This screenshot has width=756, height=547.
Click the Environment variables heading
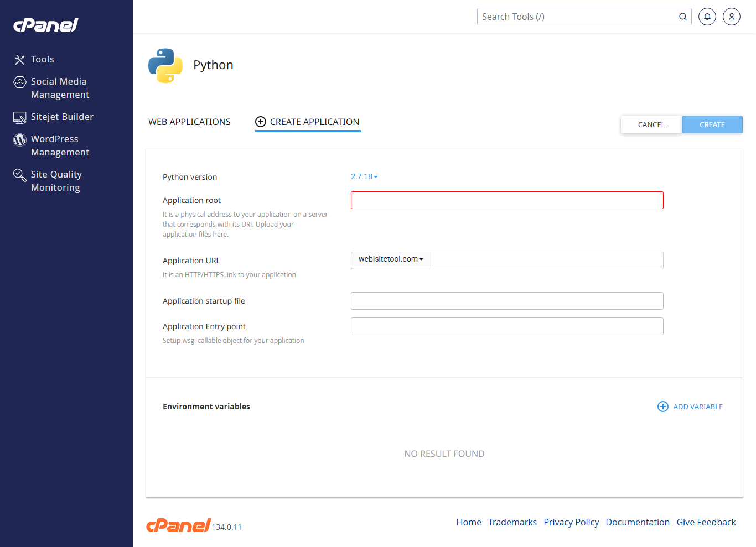[206, 407]
